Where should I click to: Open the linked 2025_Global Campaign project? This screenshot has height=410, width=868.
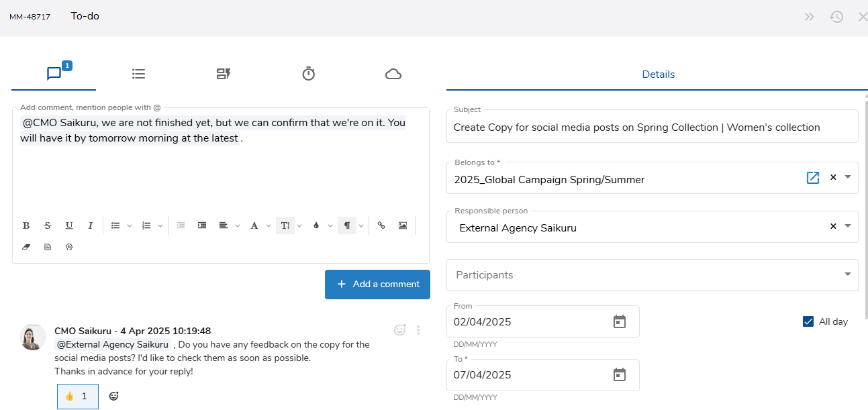(x=813, y=178)
